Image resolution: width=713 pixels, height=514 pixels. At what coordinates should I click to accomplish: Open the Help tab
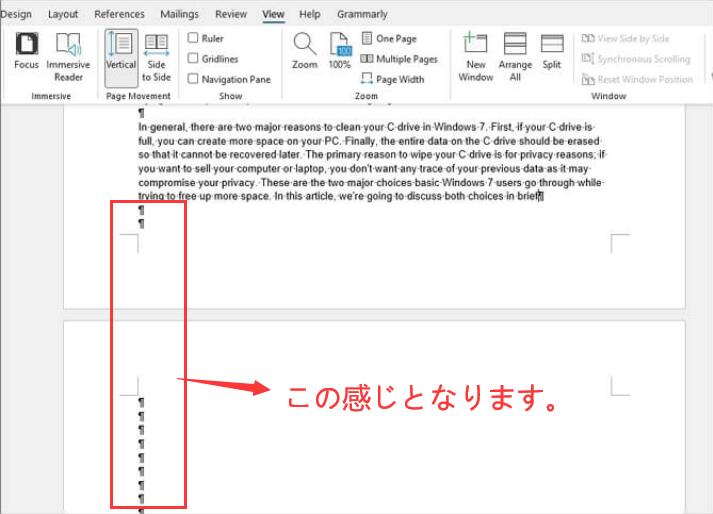tap(310, 14)
